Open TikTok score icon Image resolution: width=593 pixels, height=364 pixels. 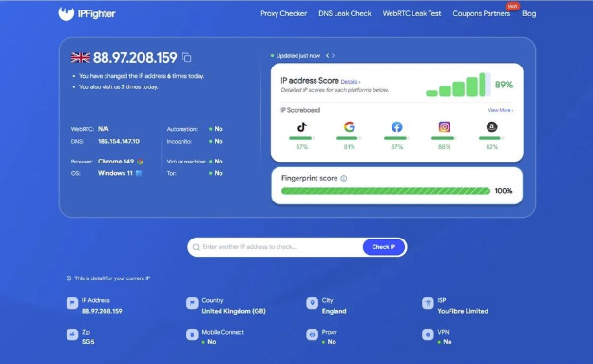point(302,126)
